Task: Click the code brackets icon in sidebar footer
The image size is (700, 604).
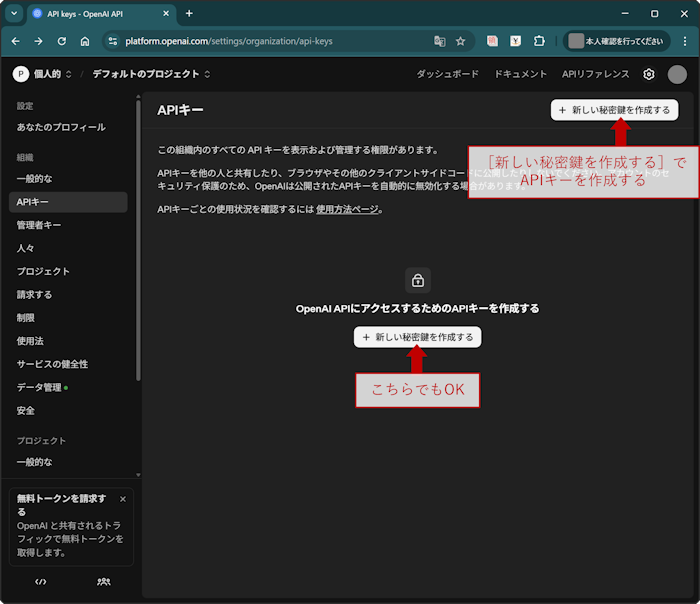Action: click(41, 581)
